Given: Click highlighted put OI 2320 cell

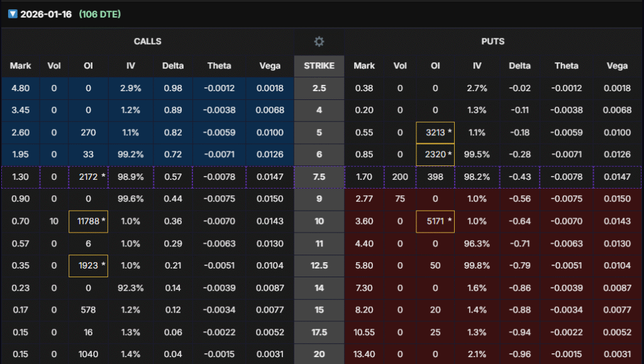Looking at the screenshot, I should coord(435,155).
